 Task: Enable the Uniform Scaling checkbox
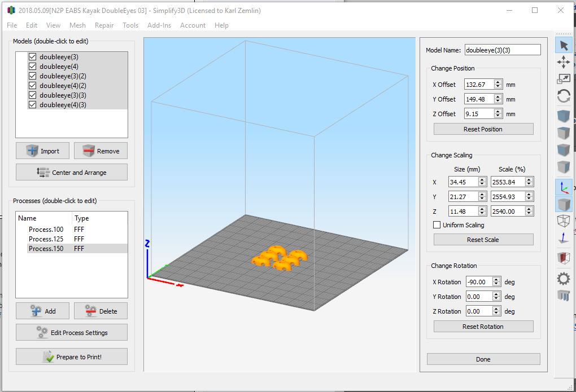(x=437, y=225)
